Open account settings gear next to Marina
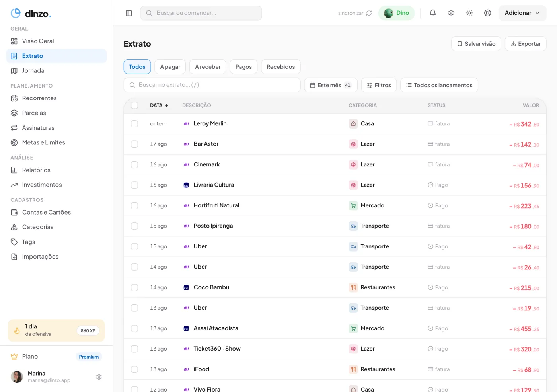Viewport: 557px width, 392px height. [x=99, y=377]
